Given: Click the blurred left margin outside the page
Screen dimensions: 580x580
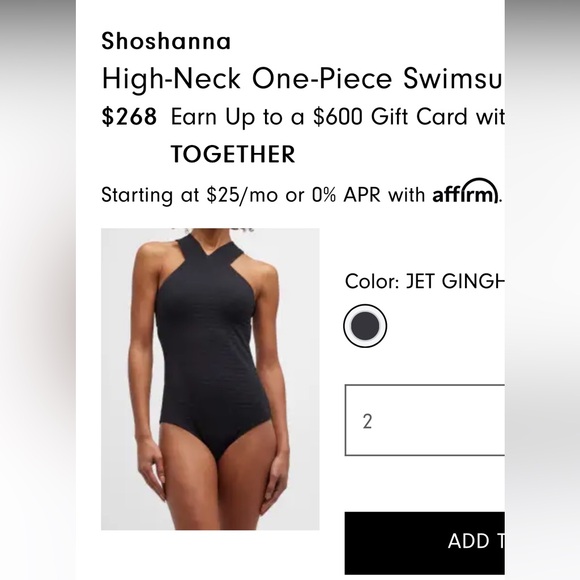Looking at the screenshot, I should 38,290.
